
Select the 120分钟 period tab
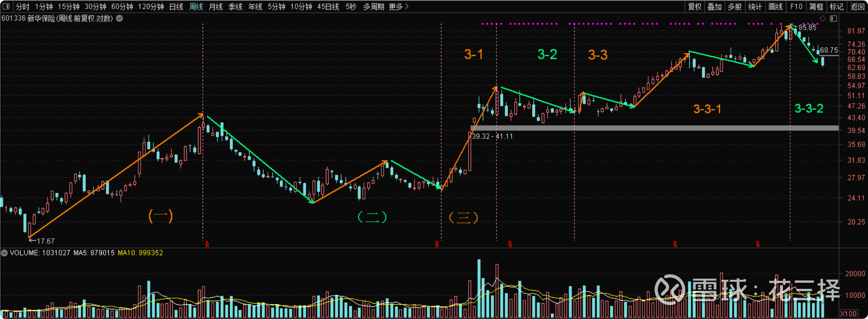point(151,7)
